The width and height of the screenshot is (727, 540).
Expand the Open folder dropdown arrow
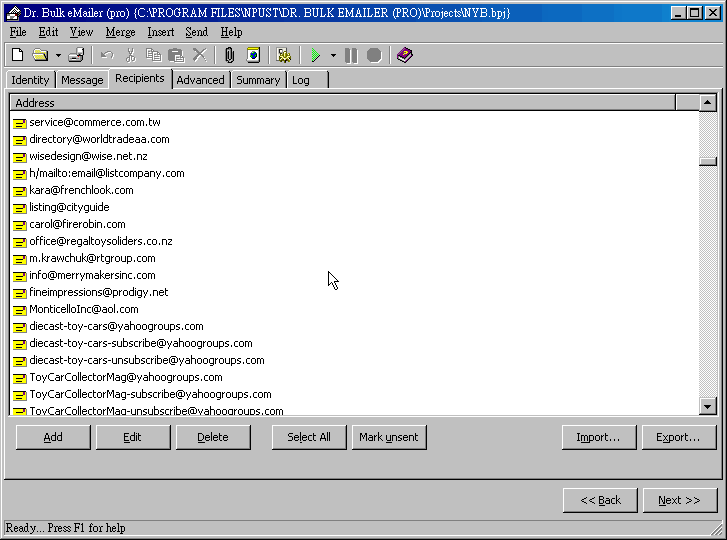point(58,55)
